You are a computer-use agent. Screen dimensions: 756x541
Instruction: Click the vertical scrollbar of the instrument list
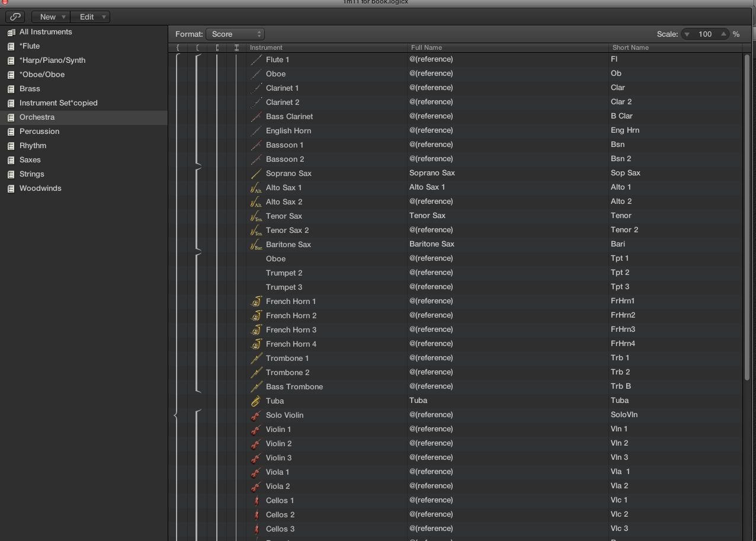point(747,217)
